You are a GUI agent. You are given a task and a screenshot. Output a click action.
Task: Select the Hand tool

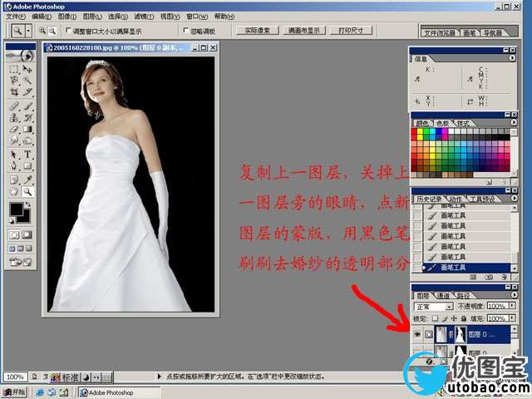(x=14, y=192)
